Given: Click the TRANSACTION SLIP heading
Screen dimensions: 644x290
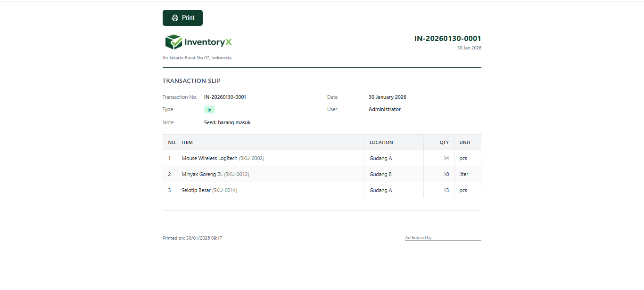Looking at the screenshot, I should tap(191, 81).
